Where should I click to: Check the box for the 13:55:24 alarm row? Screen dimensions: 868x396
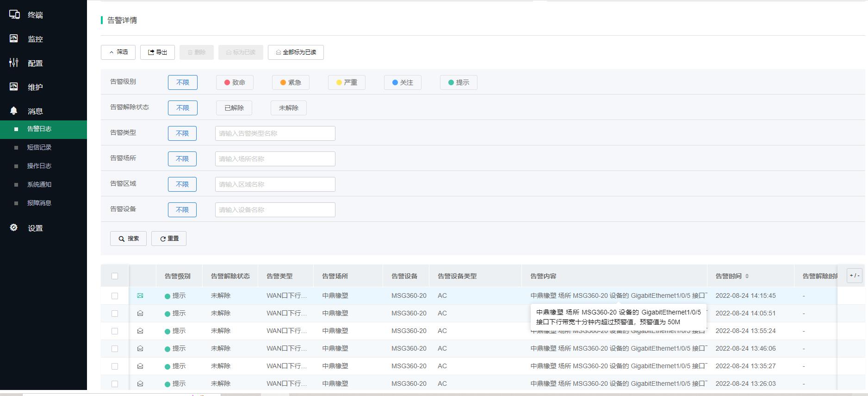click(x=115, y=331)
